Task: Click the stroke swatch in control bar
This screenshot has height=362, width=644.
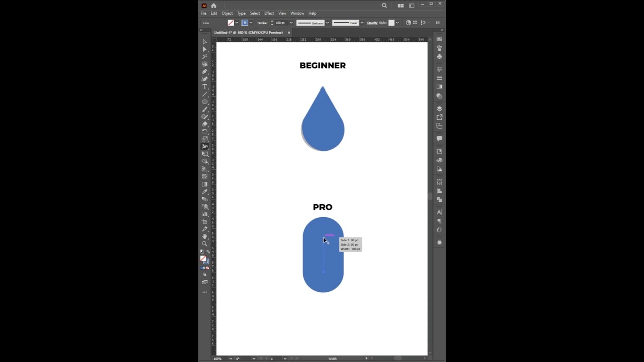Action: click(x=245, y=23)
